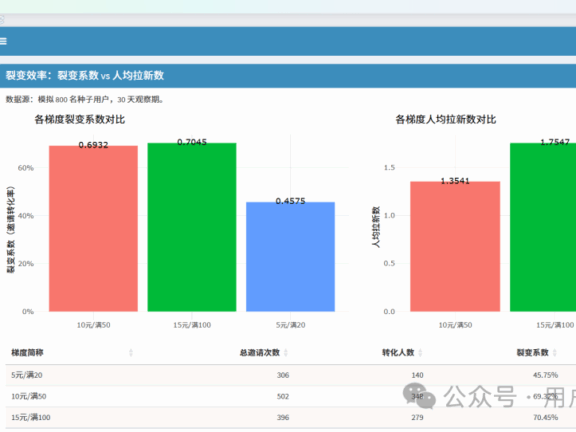Select the 1.3541 bar value label
The image size is (576, 432).
tap(455, 181)
